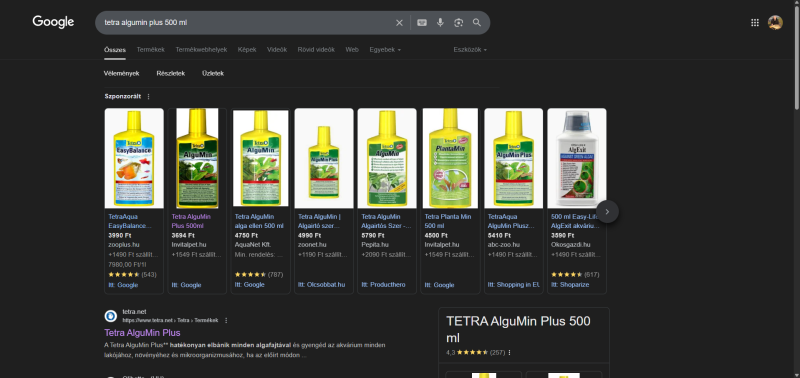Start voice search with microphone
The width and height of the screenshot is (800, 378).
[440, 22]
